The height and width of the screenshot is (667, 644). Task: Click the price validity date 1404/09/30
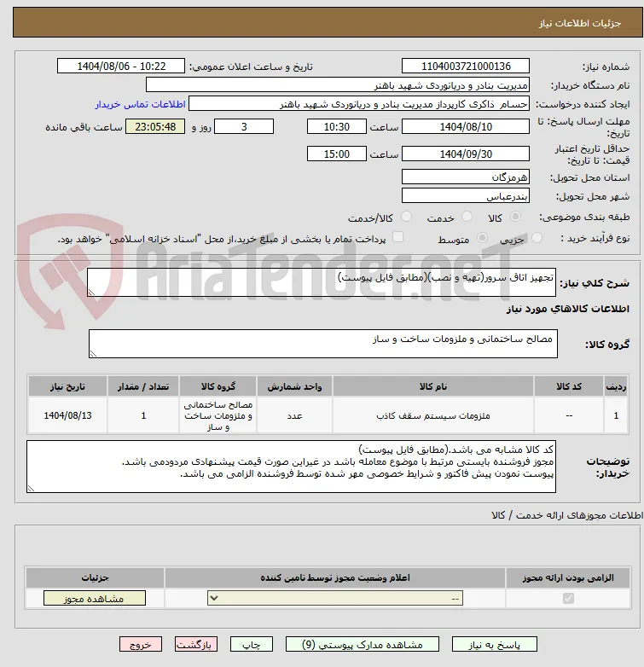click(x=466, y=154)
